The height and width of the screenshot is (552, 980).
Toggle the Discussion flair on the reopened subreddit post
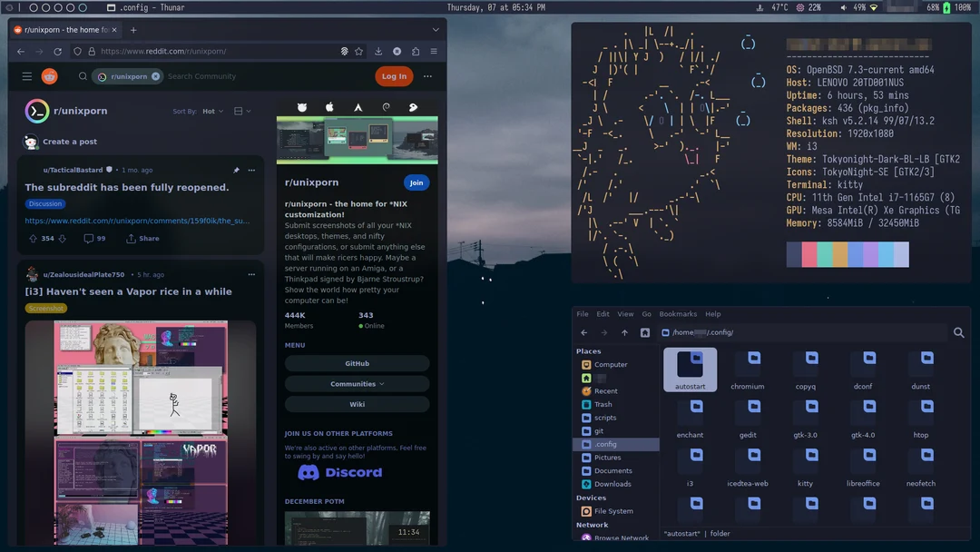[x=44, y=203]
